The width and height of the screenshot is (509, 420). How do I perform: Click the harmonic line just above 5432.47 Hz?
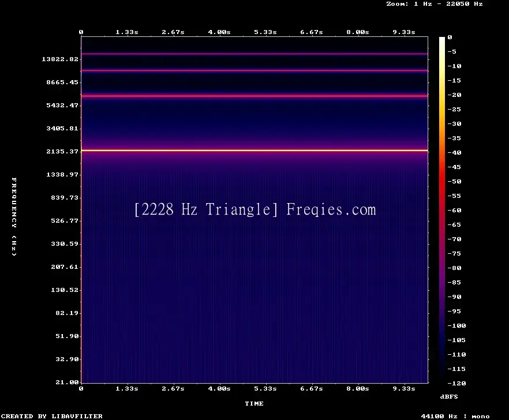tap(255, 96)
